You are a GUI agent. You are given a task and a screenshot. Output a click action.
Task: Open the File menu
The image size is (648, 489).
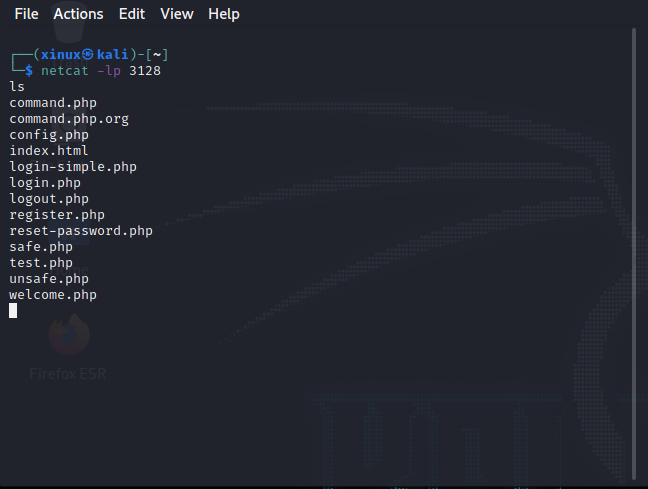click(26, 14)
